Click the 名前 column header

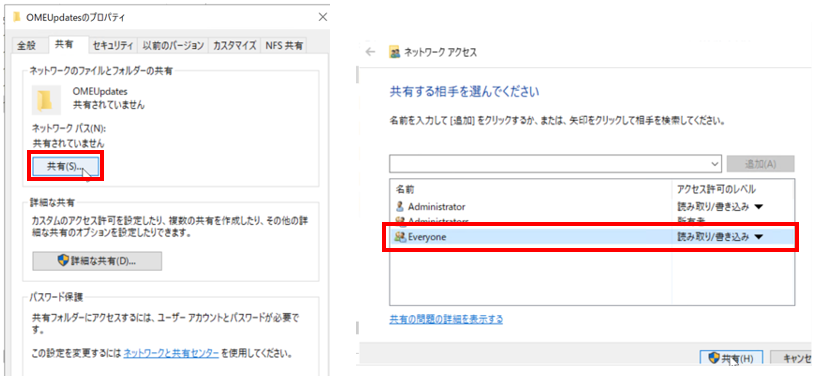(405, 188)
